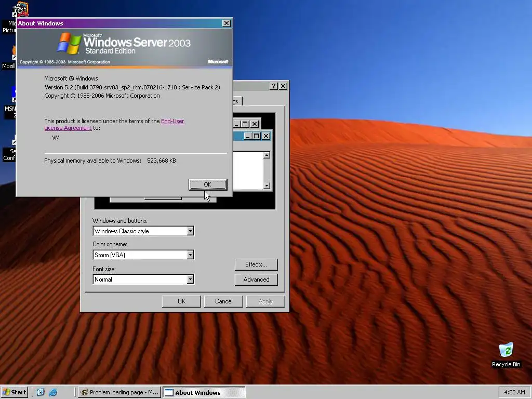Close the Display Properties dialog
Image resolution: width=532 pixels, height=399 pixels.
tap(283, 86)
